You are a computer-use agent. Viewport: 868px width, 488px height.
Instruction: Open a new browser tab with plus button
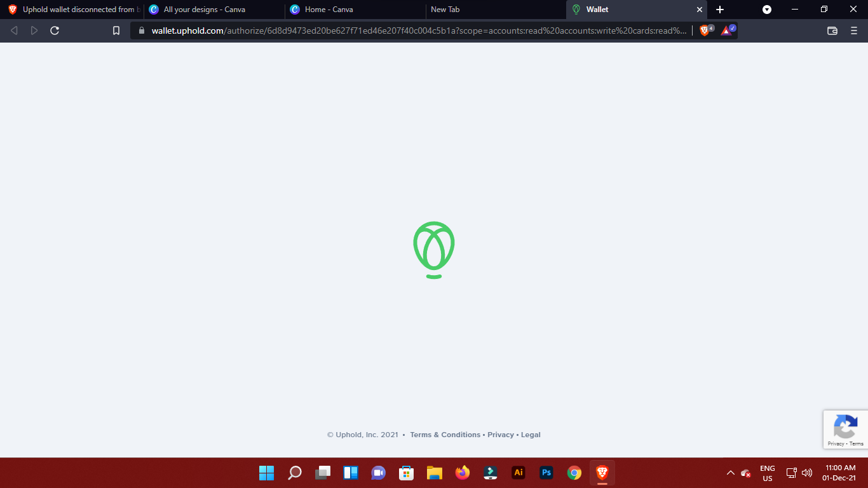click(720, 10)
